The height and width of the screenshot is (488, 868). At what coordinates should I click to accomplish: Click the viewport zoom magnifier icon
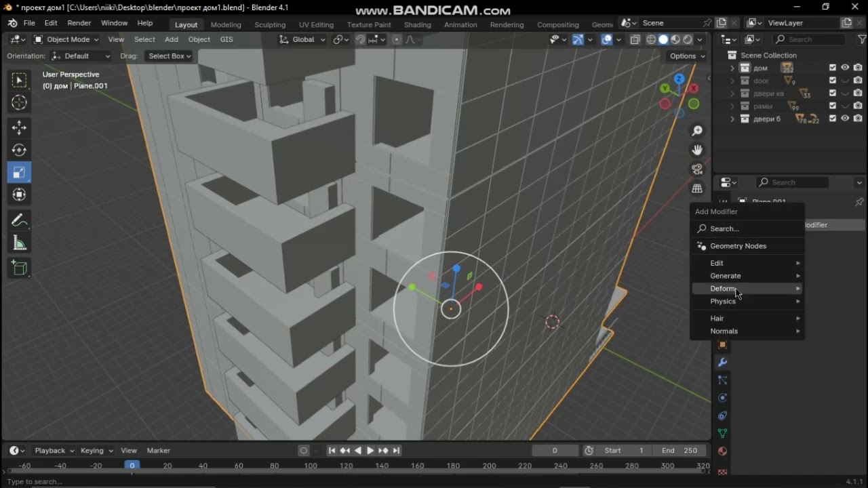(x=697, y=131)
